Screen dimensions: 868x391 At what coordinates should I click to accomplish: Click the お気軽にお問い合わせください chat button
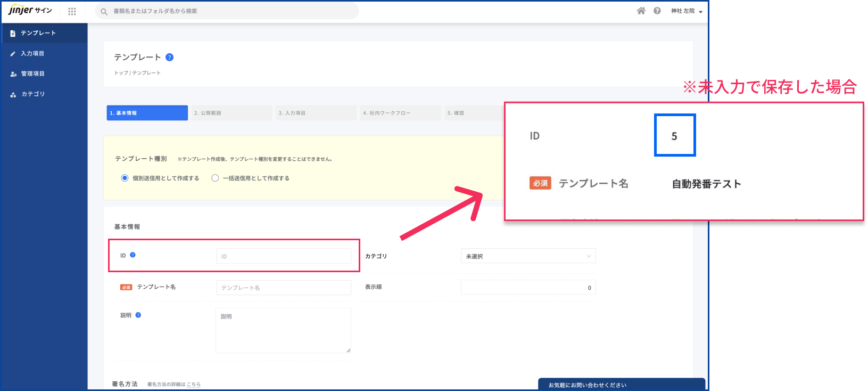point(621,385)
